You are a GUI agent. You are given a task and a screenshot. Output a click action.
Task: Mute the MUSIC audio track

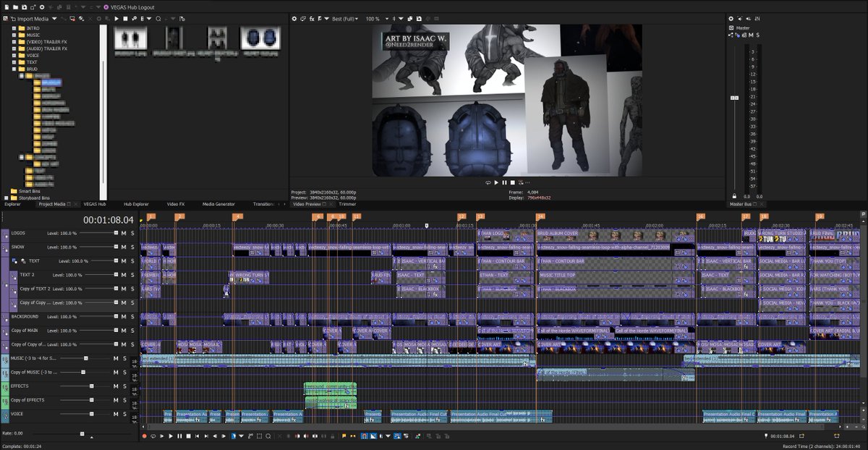click(116, 358)
